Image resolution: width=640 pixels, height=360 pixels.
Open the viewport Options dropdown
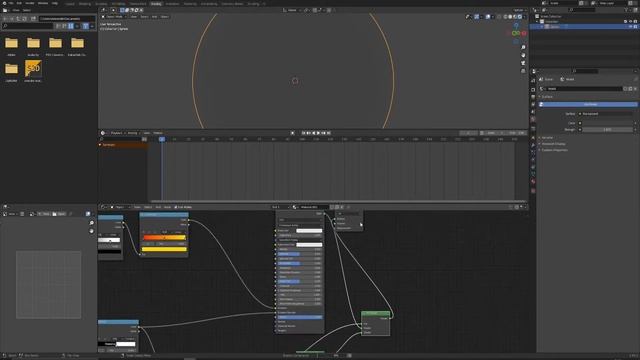click(520, 10)
